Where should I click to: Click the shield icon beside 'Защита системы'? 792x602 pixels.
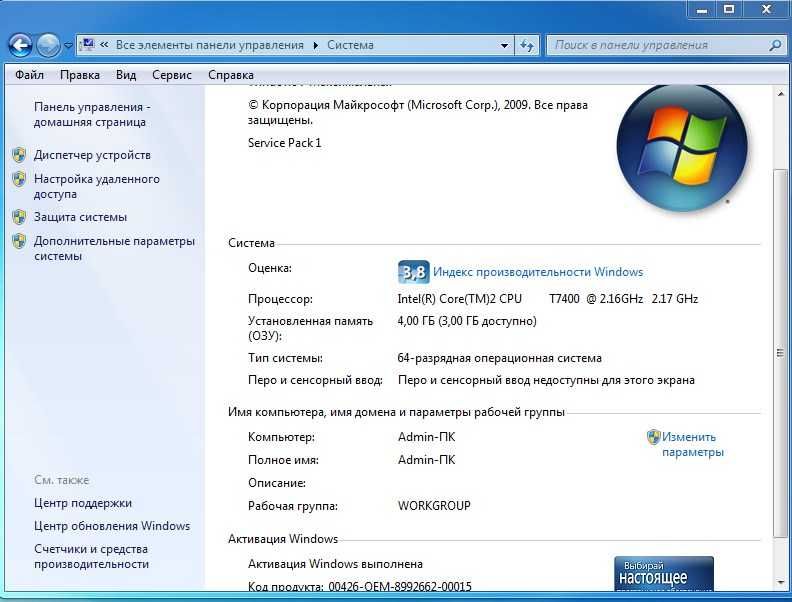click(x=19, y=217)
